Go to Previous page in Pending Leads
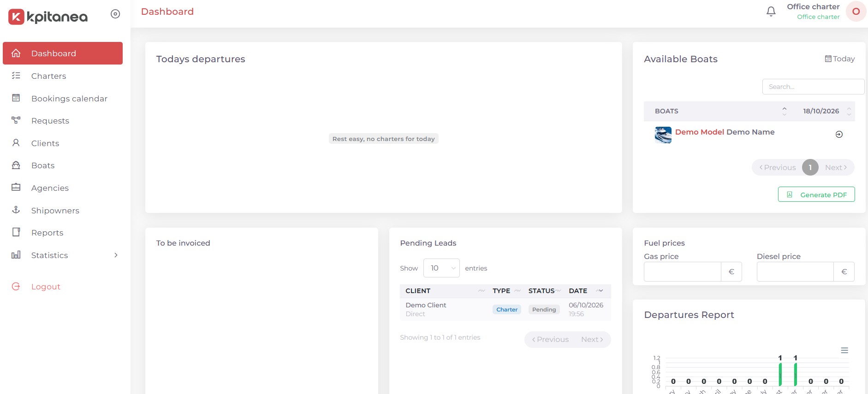868x394 pixels. (x=550, y=340)
